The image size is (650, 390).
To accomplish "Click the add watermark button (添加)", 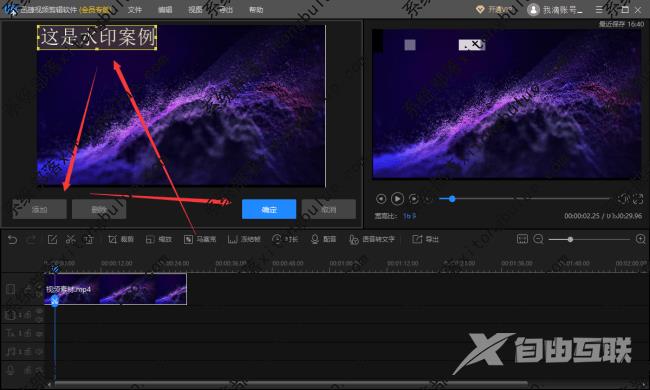I will [39, 209].
